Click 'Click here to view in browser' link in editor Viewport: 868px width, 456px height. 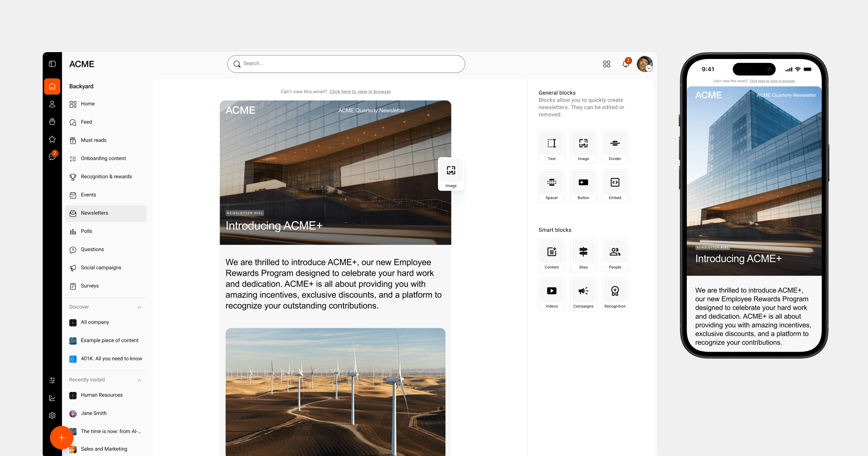point(360,92)
